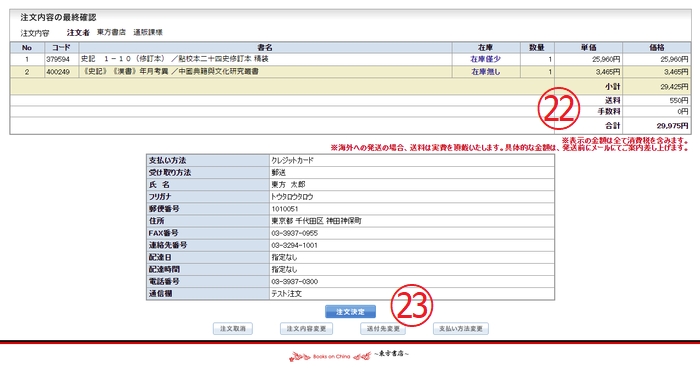Click the red tax-included notice text
The width and height of the screenshot is (700, 371).
tap(625, 141)
